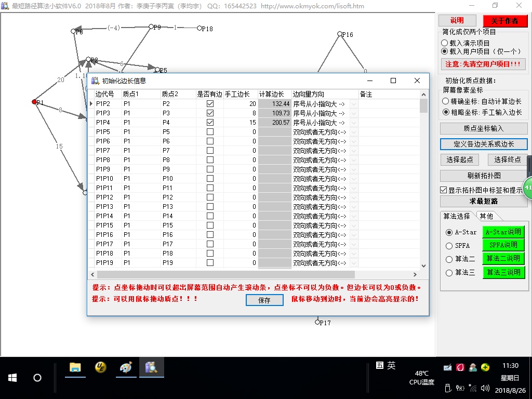Viewport: 532px width, 399px height.
Task: Open direction dropdown for row P1P8
Action: [354, 160]
